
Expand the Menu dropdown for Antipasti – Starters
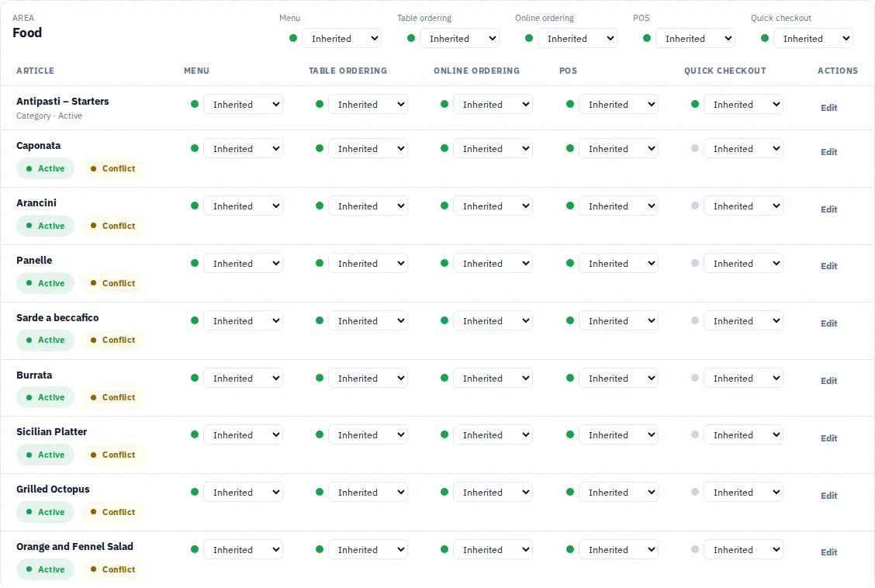(244, 104)
